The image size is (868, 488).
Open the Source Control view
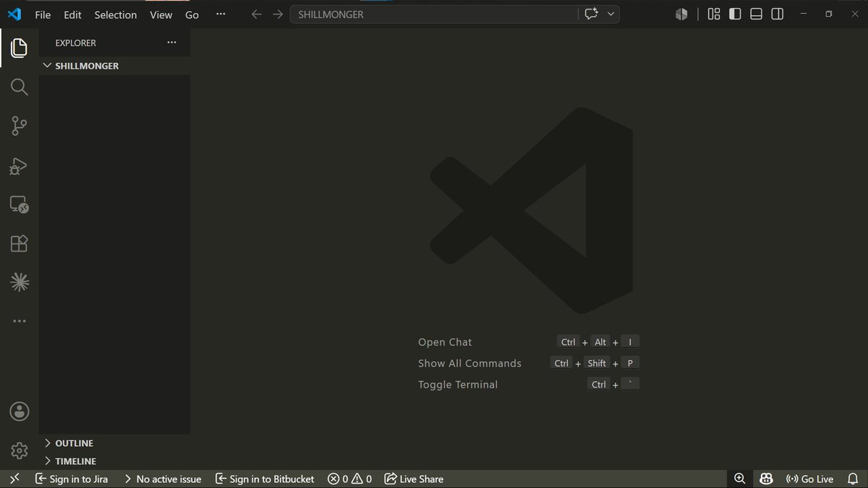20,127
